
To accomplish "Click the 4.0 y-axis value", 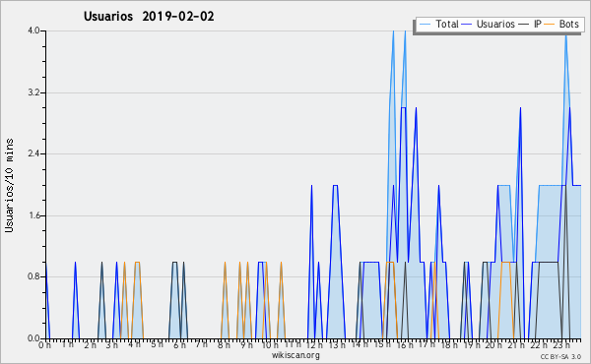I will point(33,30).
